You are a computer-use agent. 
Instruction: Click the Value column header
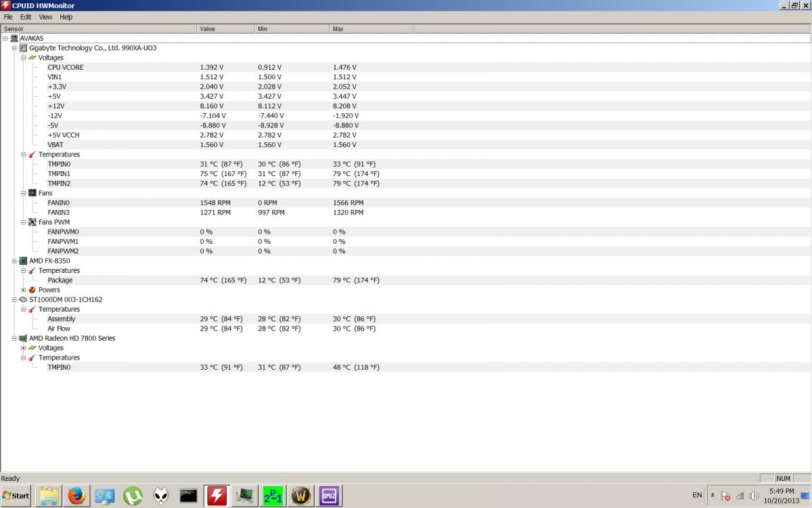tap(226, 28)
